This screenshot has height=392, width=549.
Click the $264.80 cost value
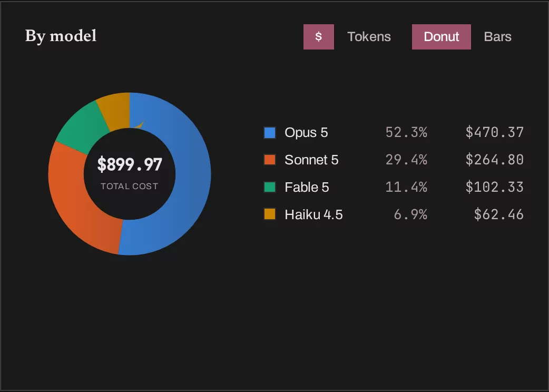(494, 160)
